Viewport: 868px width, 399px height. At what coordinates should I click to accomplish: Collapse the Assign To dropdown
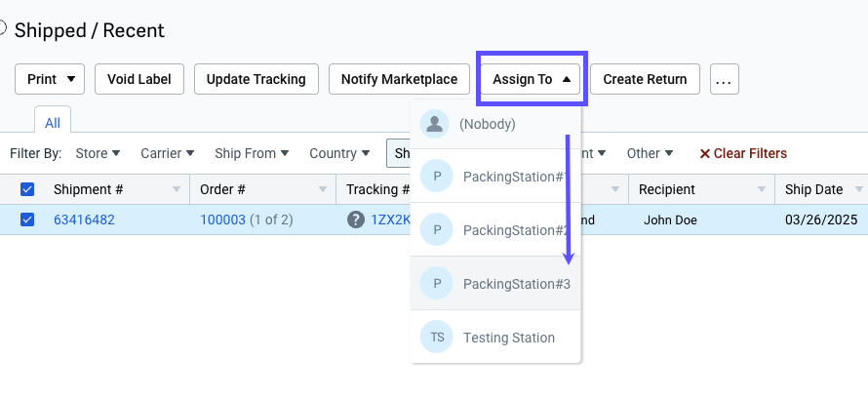(x=531, y=79)
